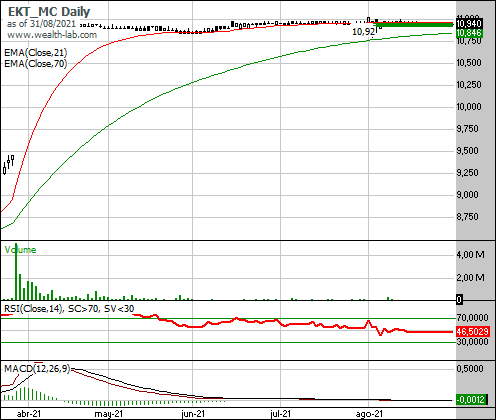Select the EMA(Close,70) indicator label

tap(36, 63)
